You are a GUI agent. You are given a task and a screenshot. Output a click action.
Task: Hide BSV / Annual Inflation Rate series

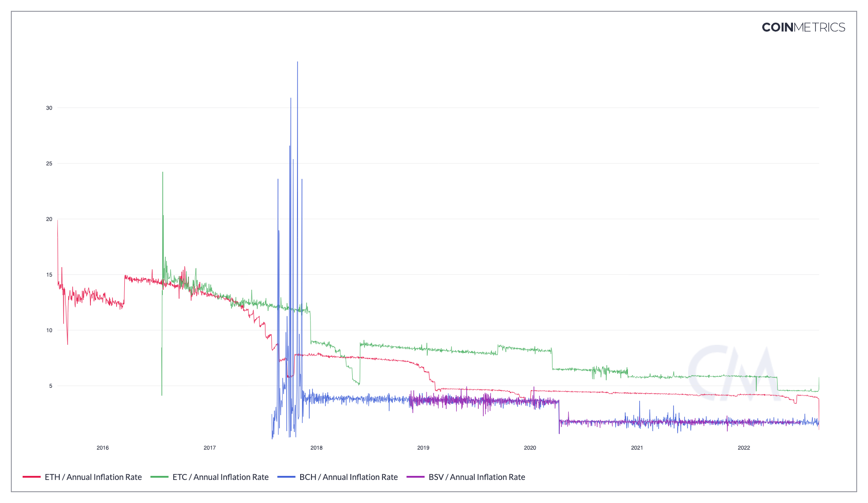coord(476,477)
